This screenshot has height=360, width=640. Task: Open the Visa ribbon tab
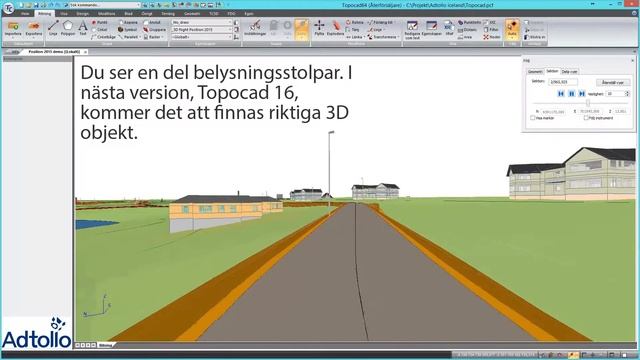click(x=64, y=14)
